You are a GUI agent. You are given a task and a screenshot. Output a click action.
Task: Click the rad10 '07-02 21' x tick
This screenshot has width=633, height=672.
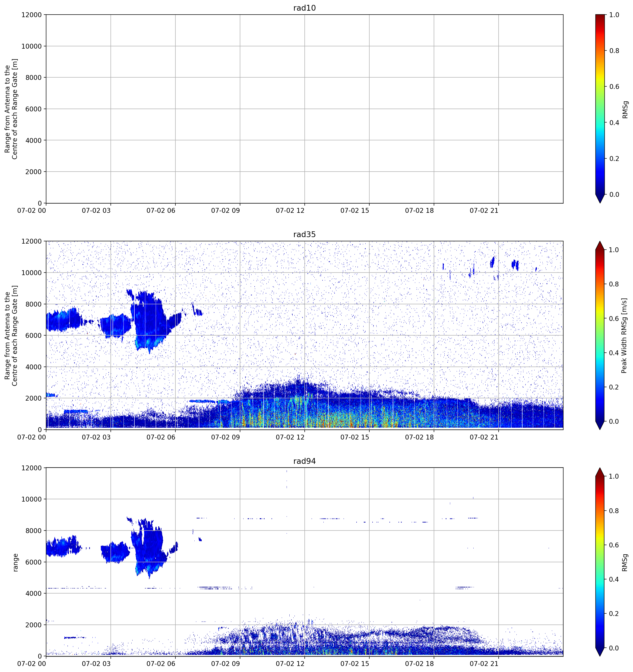(x=484, y=210)
